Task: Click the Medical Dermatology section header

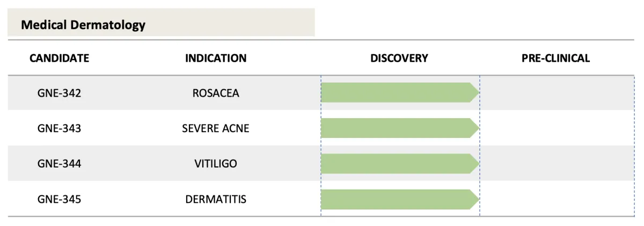Action: (x=83, y=25)
